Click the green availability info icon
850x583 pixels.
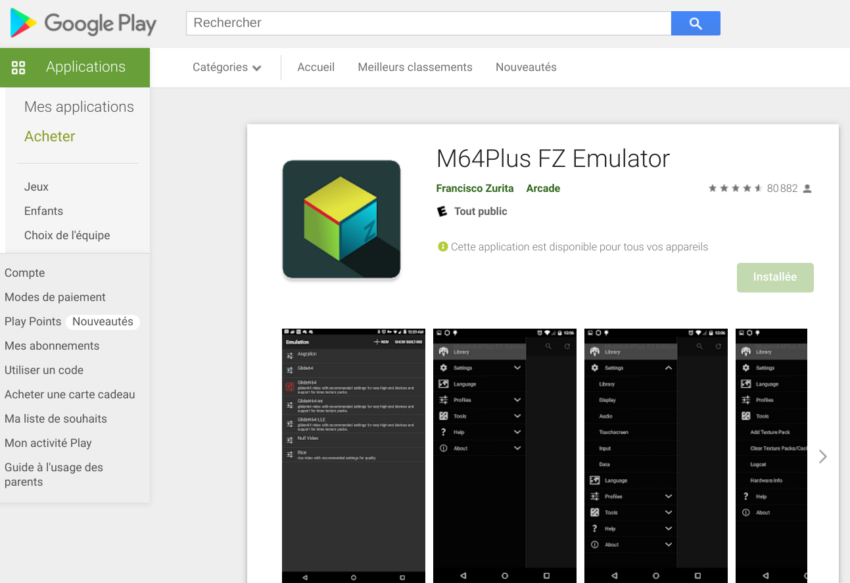click(x=443, y=247)
